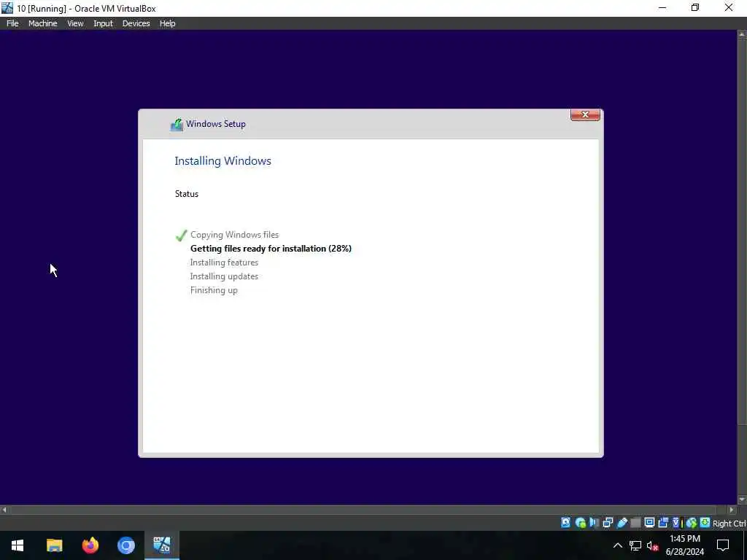Open the recording status icon

point(662,523)
